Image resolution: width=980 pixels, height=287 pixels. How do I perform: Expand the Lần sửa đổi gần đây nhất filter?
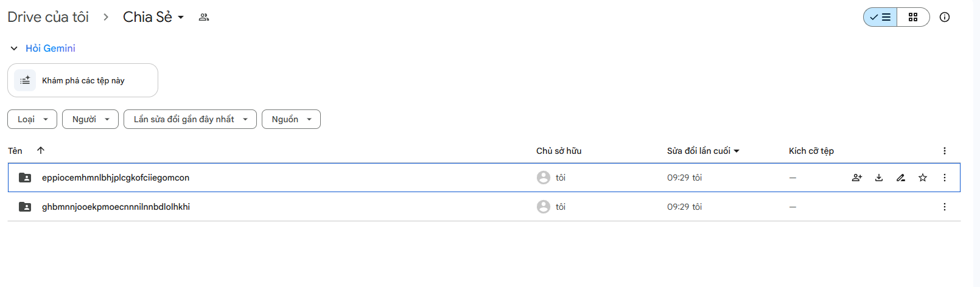[190, 119]
